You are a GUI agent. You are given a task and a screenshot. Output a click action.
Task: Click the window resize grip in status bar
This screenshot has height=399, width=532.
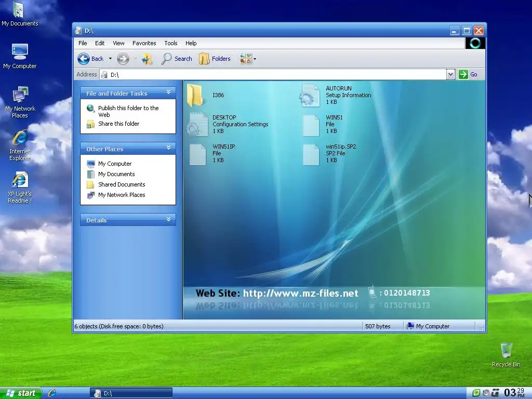click(x=481, y=327)
